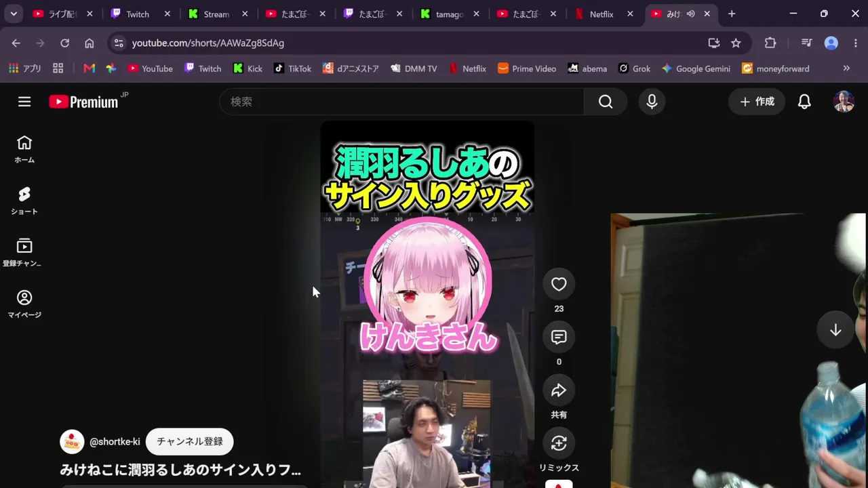
Task: Open 登録チャンネル subscriptions in the sidebar
Action: 24,253
